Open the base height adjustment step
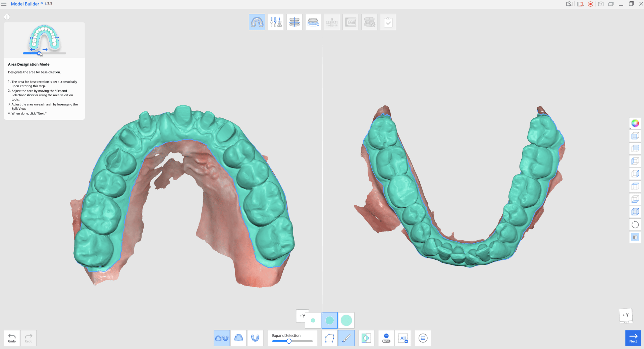 point(313,22)
